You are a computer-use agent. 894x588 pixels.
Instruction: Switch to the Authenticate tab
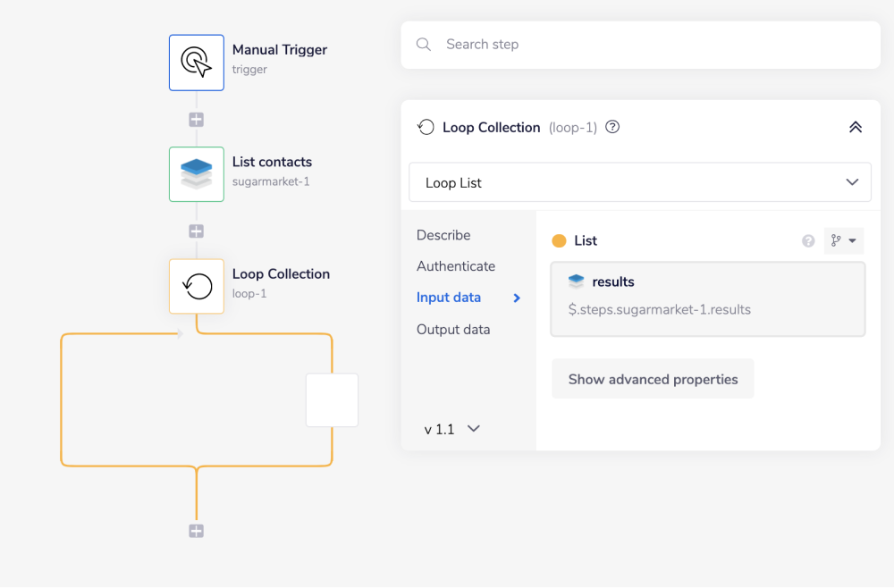(x=456, y=266)
